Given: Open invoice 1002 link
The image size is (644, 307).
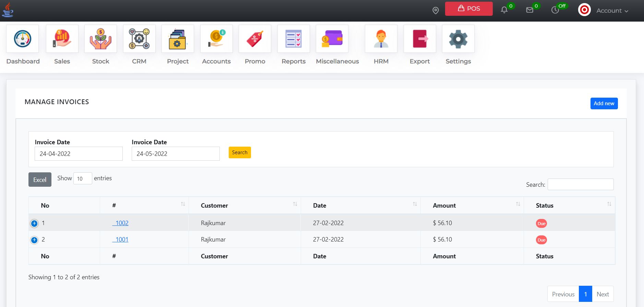Looking at the screenshot, I should pyautogui.click(x=120, y=223).
